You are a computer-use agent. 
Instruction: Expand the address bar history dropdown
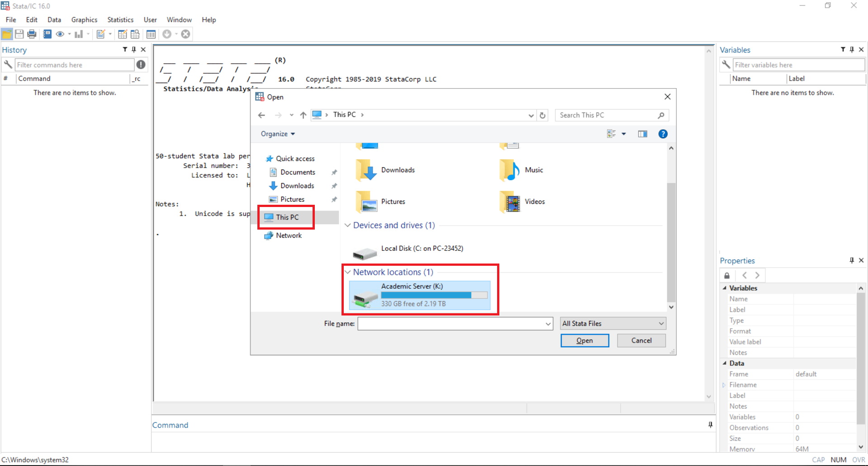tap(531, 115)
